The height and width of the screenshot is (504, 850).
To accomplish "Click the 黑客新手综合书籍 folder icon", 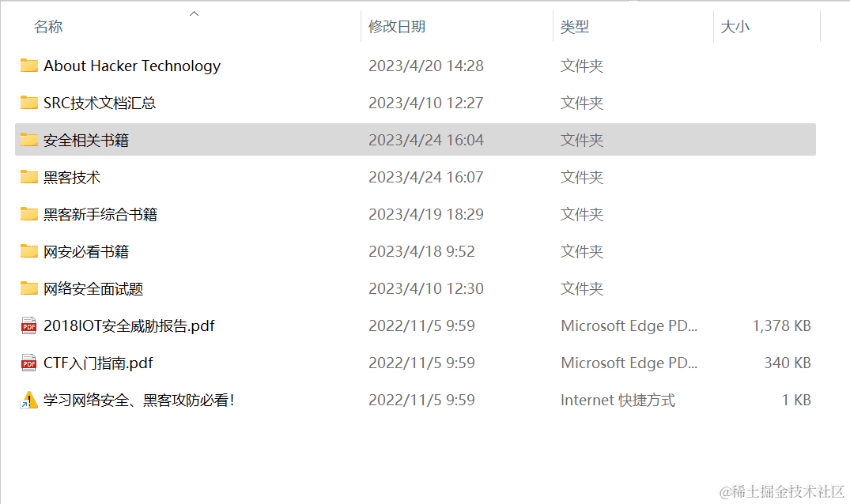I will [29, 214].
